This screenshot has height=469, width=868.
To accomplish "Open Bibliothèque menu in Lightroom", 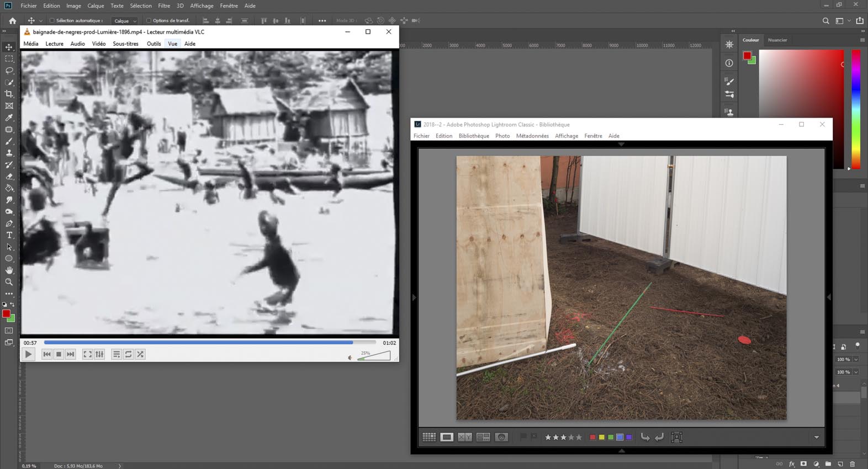I will point(474,136).
